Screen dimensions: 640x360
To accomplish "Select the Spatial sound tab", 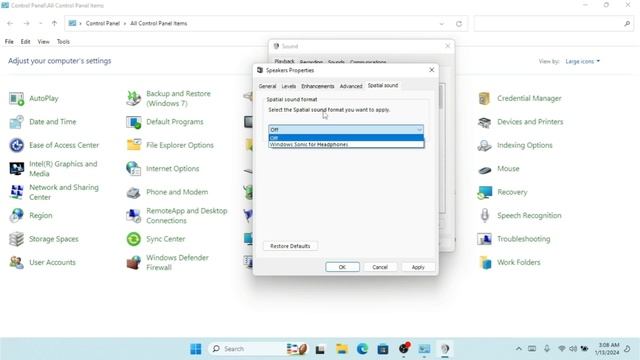I will (383, 85).
